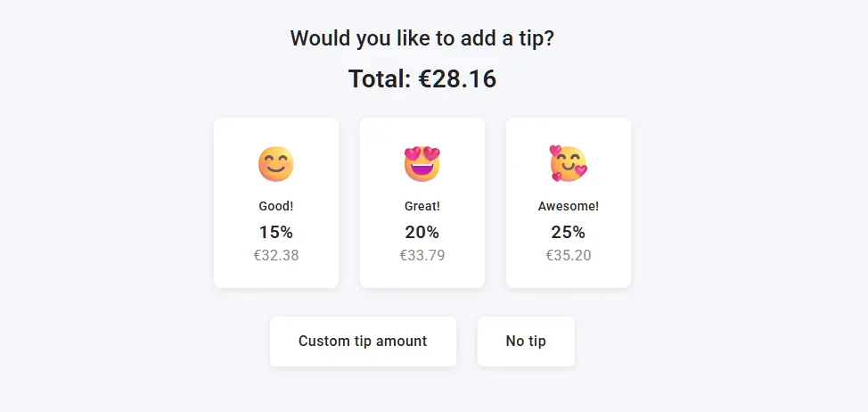Choose the €35.20 total option

coord(569,256)
